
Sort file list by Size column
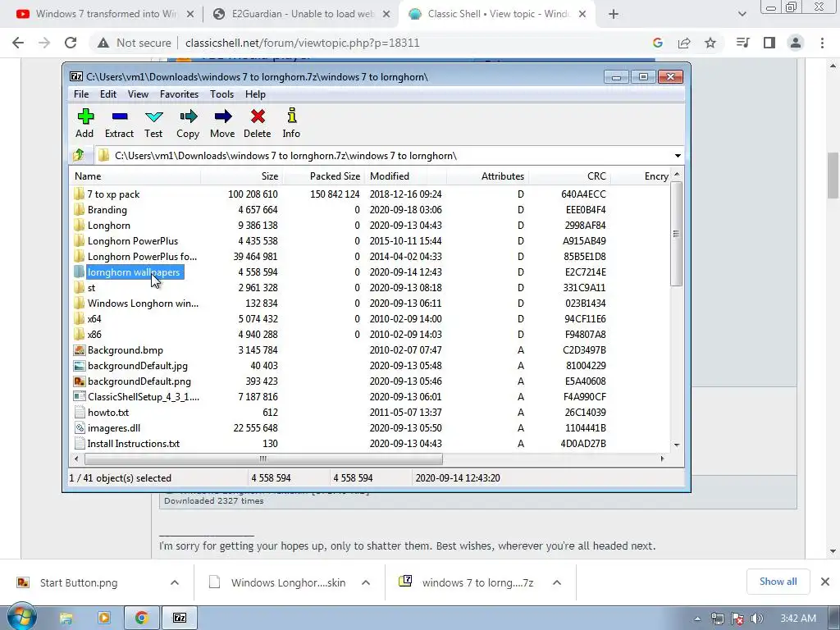pos(242,176)
